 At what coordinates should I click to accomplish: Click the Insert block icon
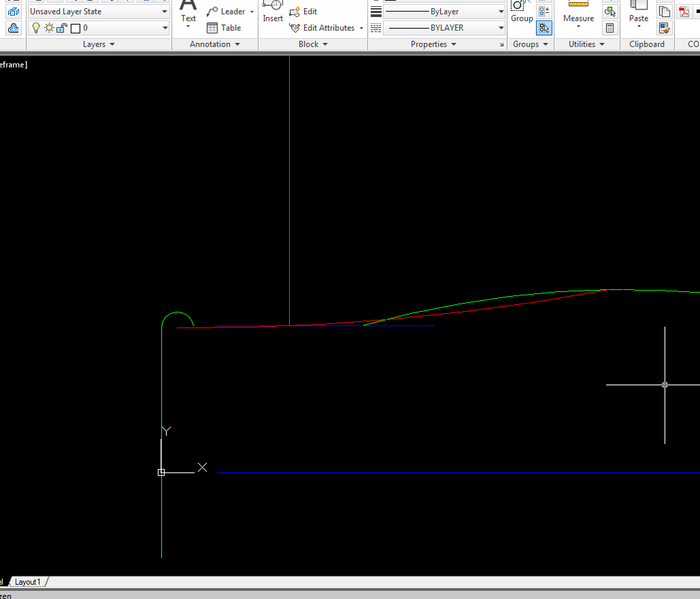click(273, 5)
